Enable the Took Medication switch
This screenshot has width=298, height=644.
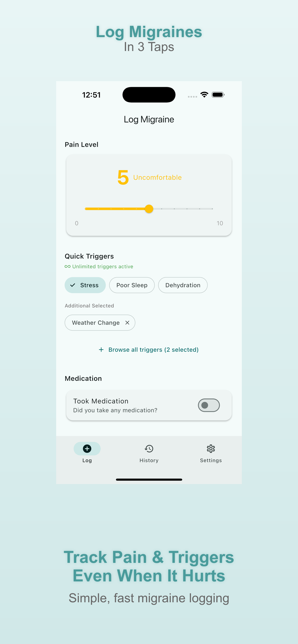click(x=209, y=405)
